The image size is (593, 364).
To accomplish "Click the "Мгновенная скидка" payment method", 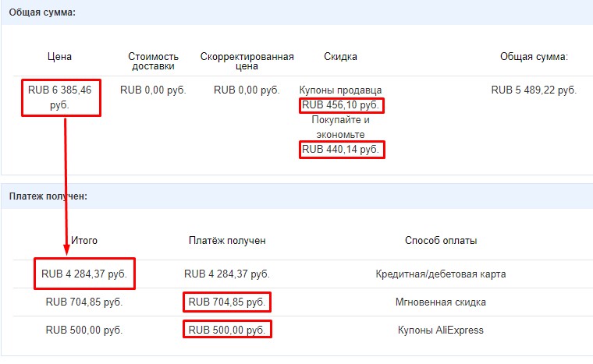I will pyautogui.click(x=441, y=302).
